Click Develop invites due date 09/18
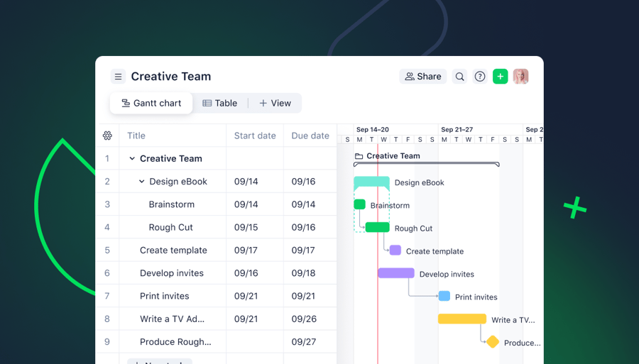This screenshot has height=364, width=639. tap(303, 273)
